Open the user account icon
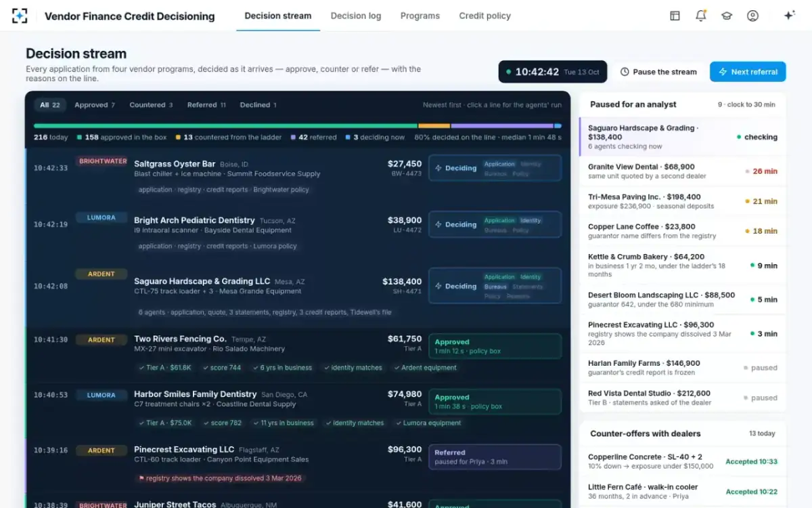Screen dimensions: 812x508 [752, 16]
